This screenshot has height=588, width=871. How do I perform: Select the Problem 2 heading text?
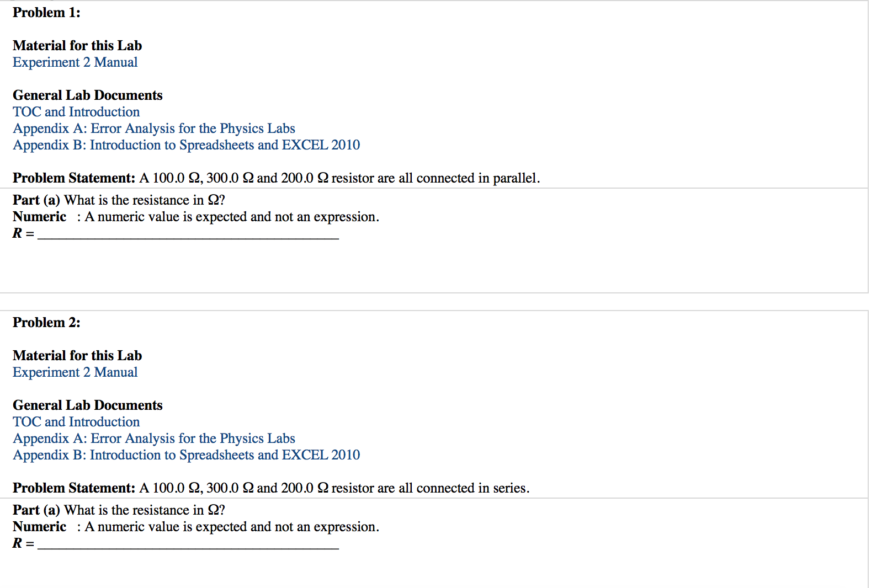click(x=46, y=323)
